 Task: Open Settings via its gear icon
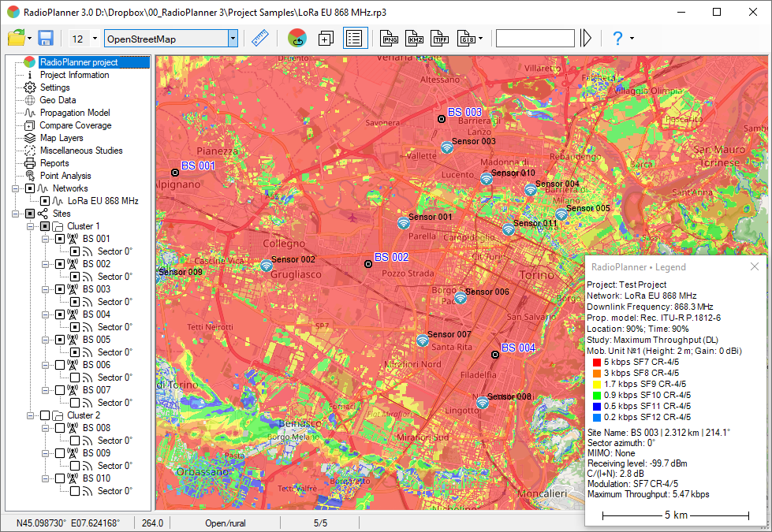pyautogui.click(x=30, y=87)
